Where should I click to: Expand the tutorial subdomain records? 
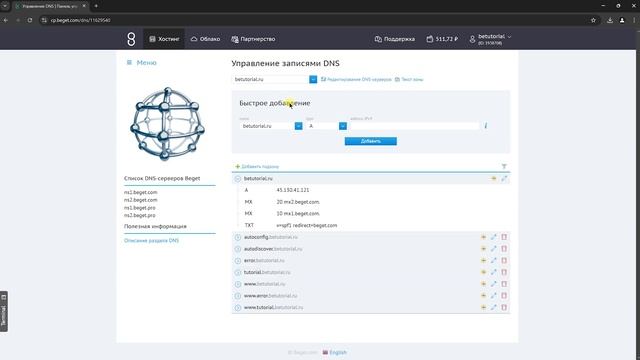point(238,272)
